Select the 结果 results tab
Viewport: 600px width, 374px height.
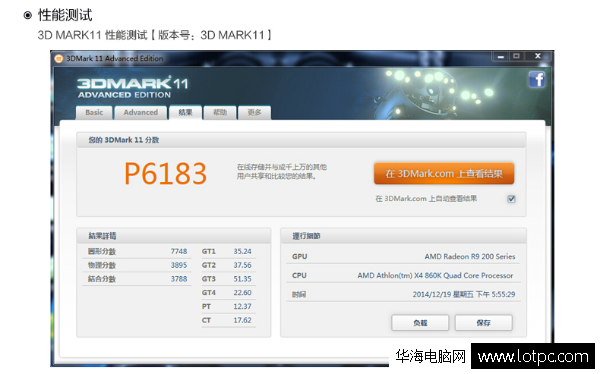pos(186,112)
